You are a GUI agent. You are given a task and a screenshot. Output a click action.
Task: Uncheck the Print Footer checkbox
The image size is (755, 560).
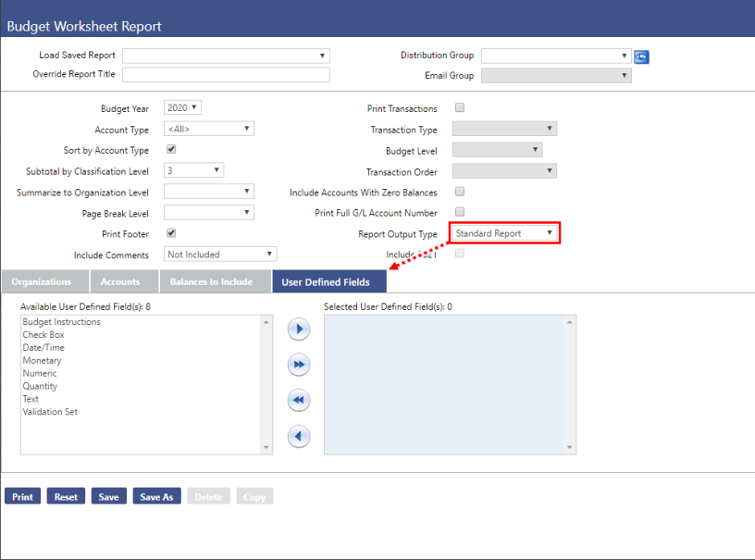tap(171, 233)
